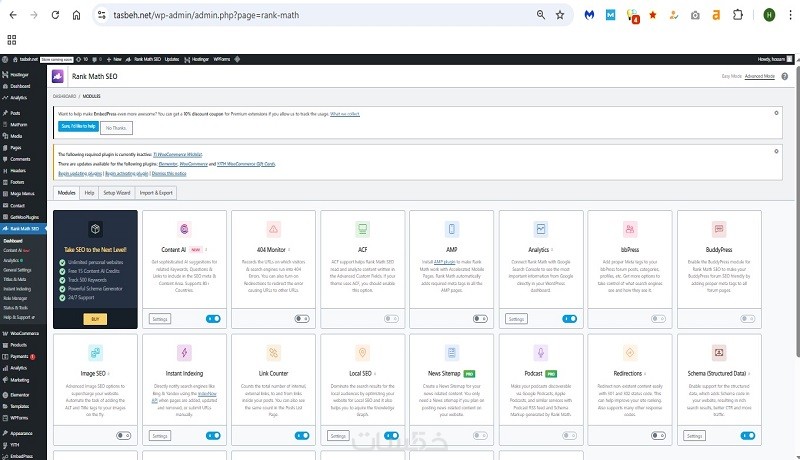800x460 pixels.
Task: Click the Local SEO module icon
Action: tap(363, 352)
